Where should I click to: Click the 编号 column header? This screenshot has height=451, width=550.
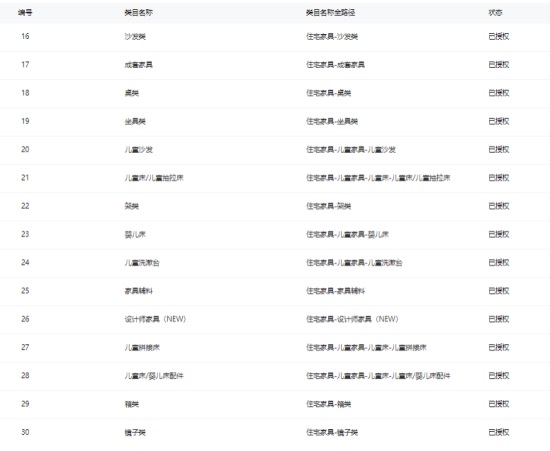(25, 13)
